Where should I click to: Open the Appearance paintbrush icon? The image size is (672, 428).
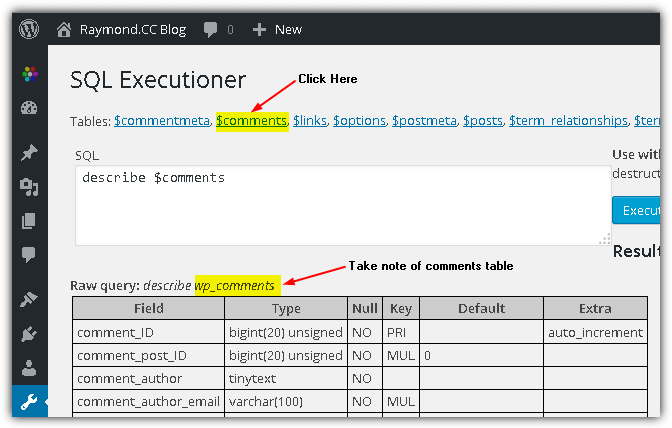pyautogui.click(x=29, y=299)
